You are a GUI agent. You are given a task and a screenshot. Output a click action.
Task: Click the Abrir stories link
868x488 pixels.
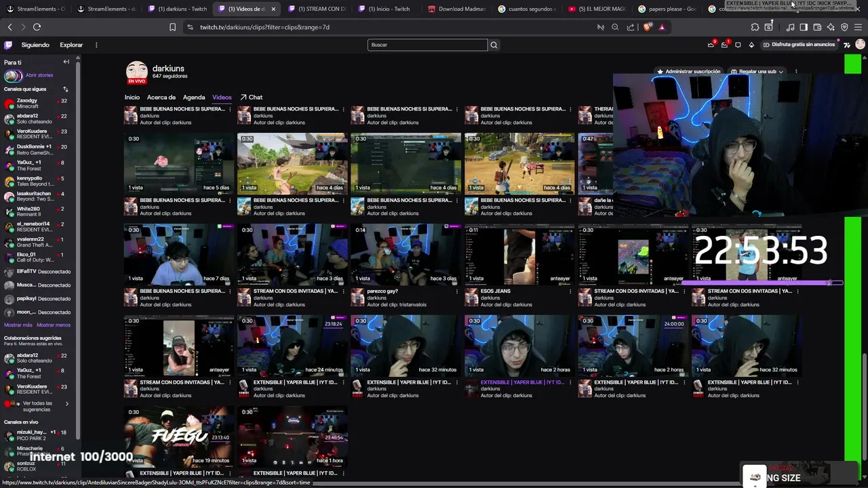39,75
